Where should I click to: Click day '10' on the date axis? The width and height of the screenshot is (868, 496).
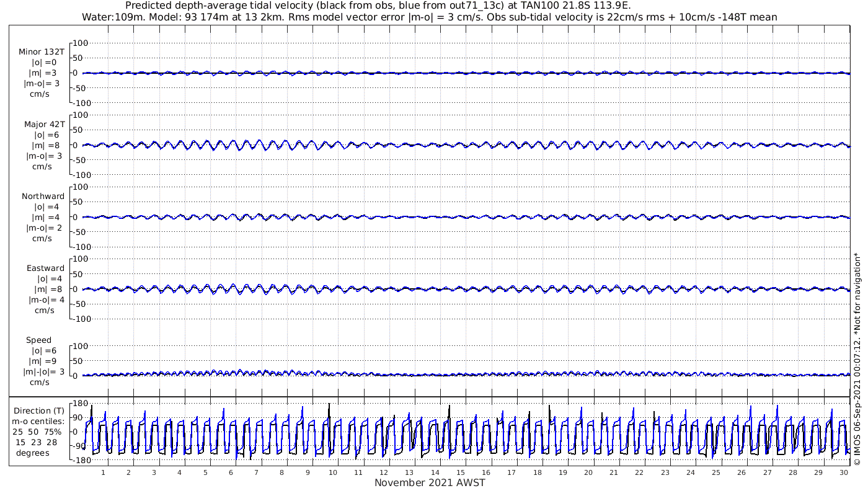(x=333, y=473)
